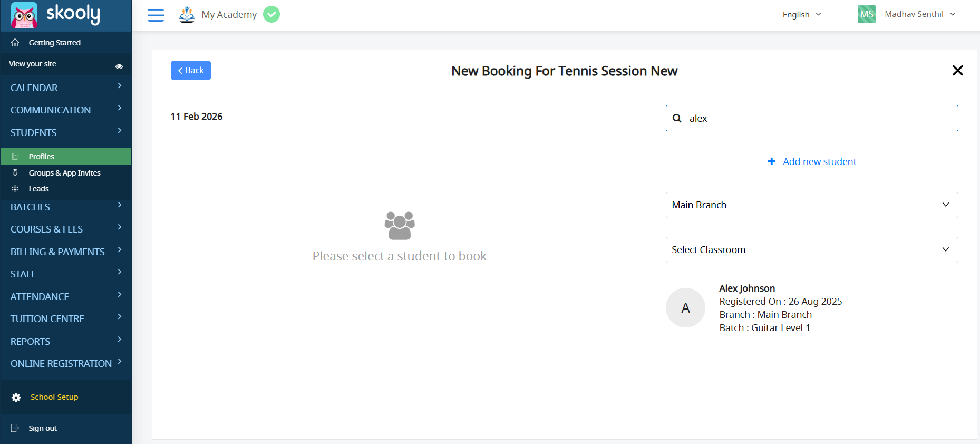Click the skooly owl logo
Screen dimensions: 980x444
click(24, 15)
